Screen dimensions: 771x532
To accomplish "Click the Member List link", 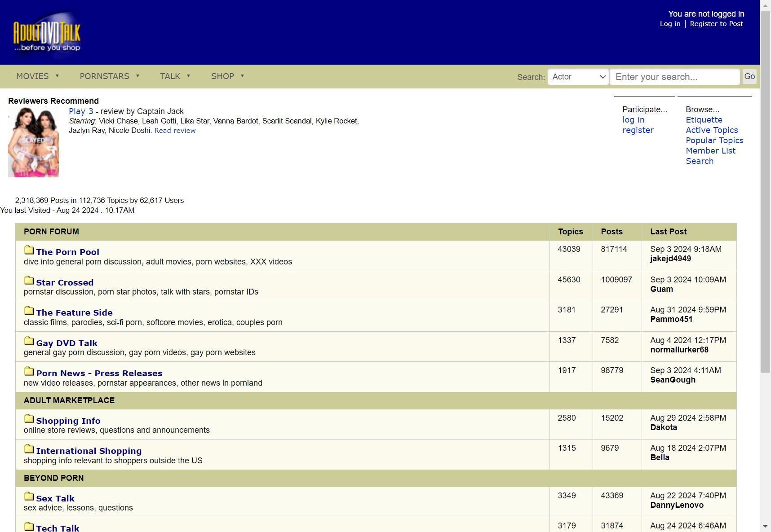I will [x=710, y=151].
